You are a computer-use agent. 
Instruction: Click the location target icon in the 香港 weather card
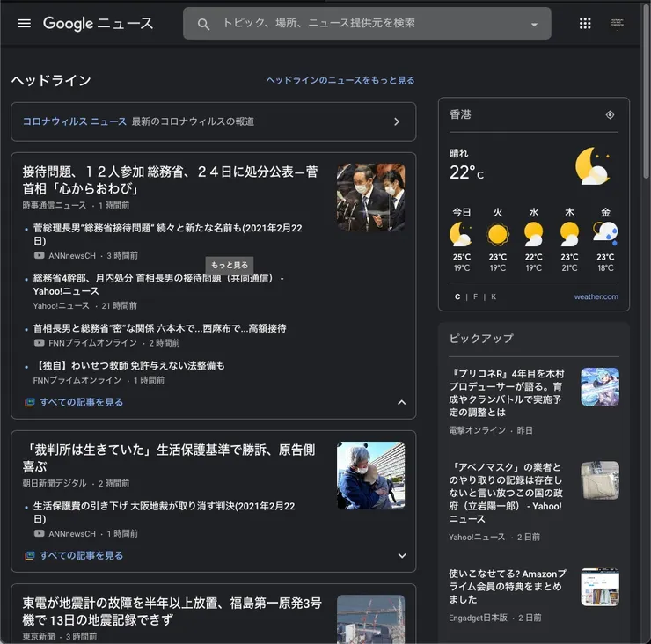610,114
